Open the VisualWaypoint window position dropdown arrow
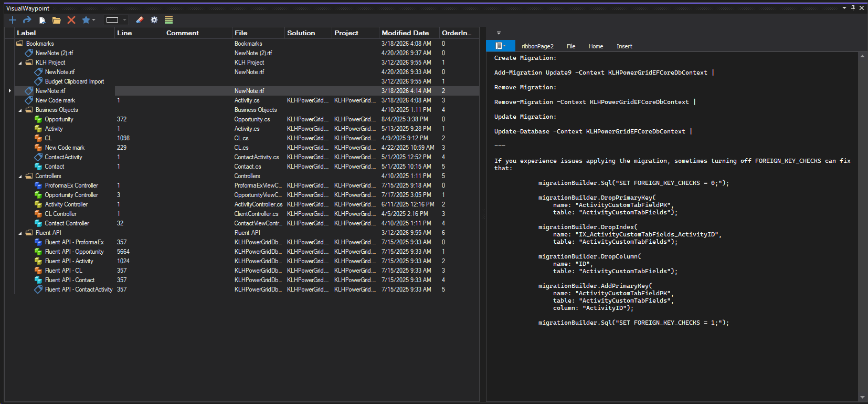 point(844,8)
